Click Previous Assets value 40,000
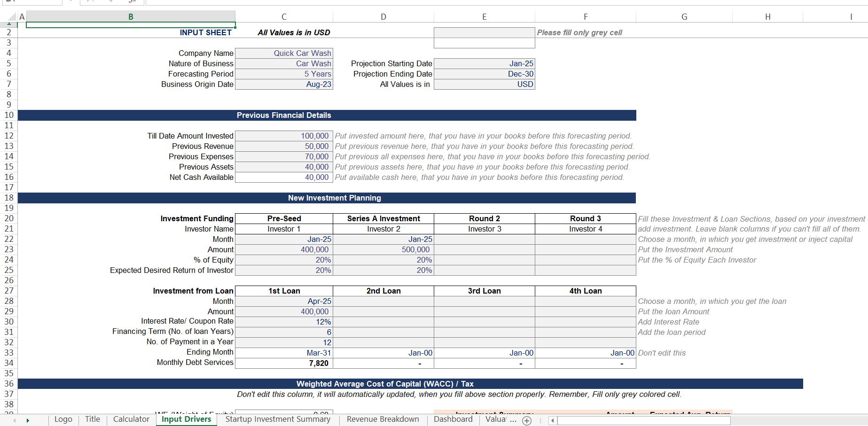 (284, 167)
